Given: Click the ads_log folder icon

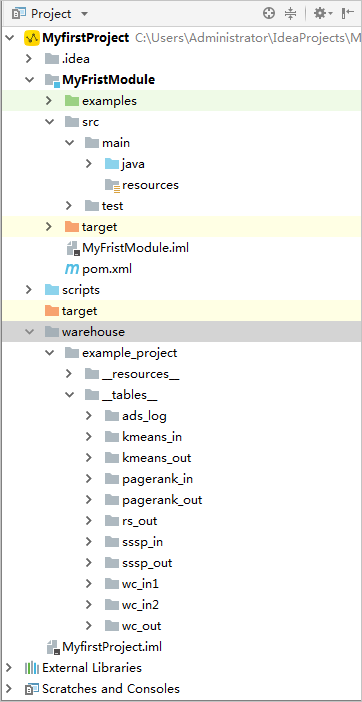Looking at the screenshot, I should [x=112, y=416].
